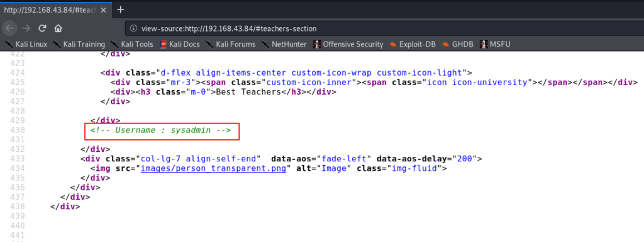Screen dimensions: 644x242
Task: Open the Exploit-DB bookmark
Action: pyautogui.click(x=413, y=44)
